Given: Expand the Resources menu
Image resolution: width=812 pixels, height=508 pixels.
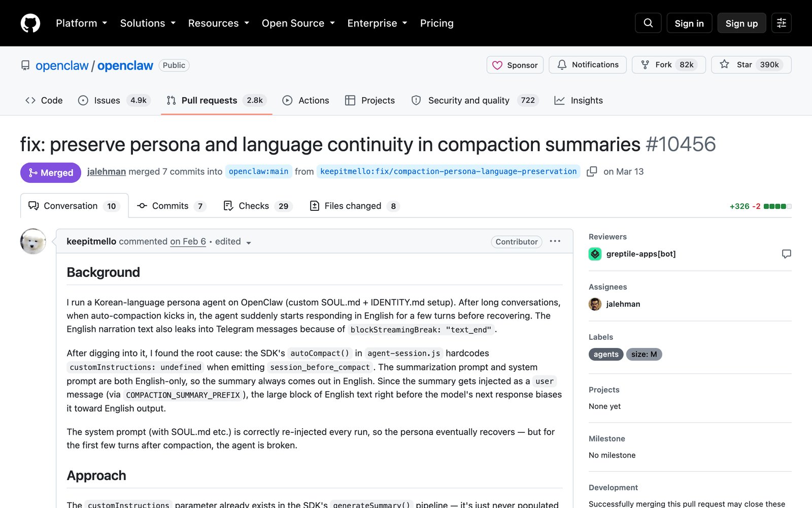Looking at the screenshot, I should pos(218,23).
